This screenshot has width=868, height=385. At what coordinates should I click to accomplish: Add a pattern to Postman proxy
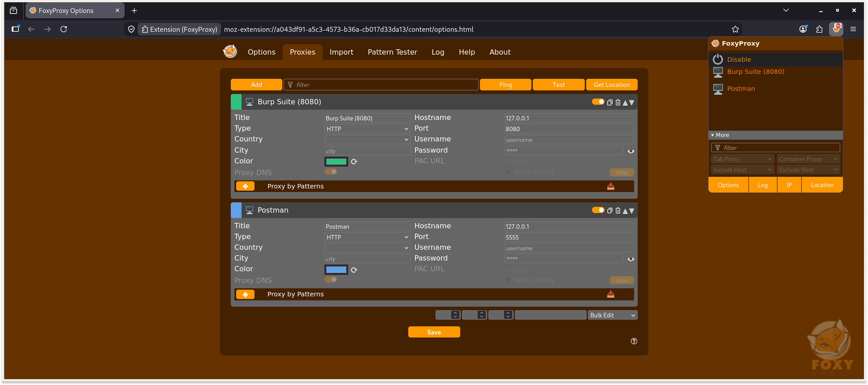245,294
